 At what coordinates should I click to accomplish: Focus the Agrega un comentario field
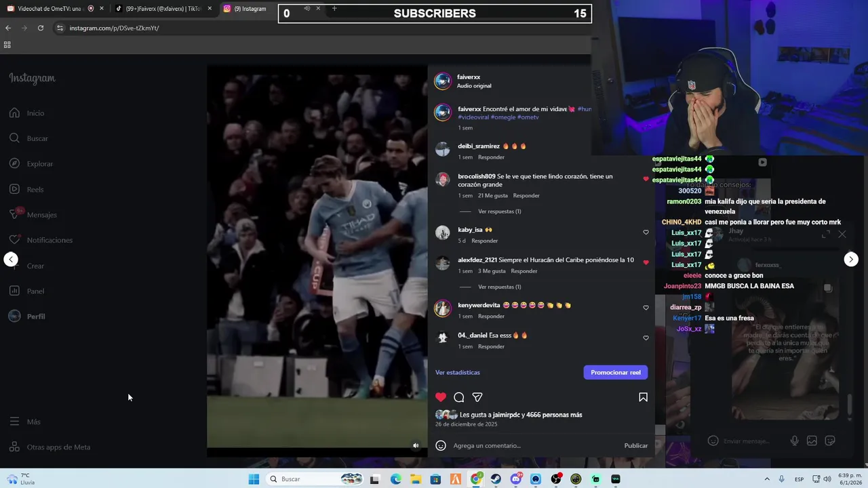pyautogui.click(x=536, y=445)
